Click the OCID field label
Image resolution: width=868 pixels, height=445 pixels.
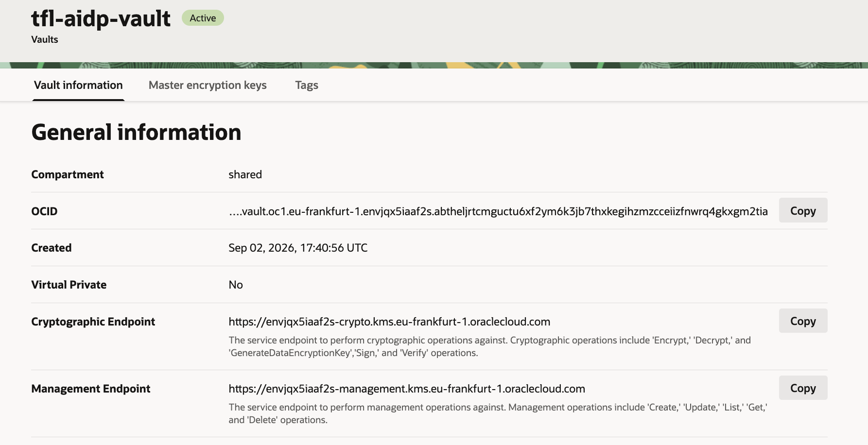click(x=44, y=211)
